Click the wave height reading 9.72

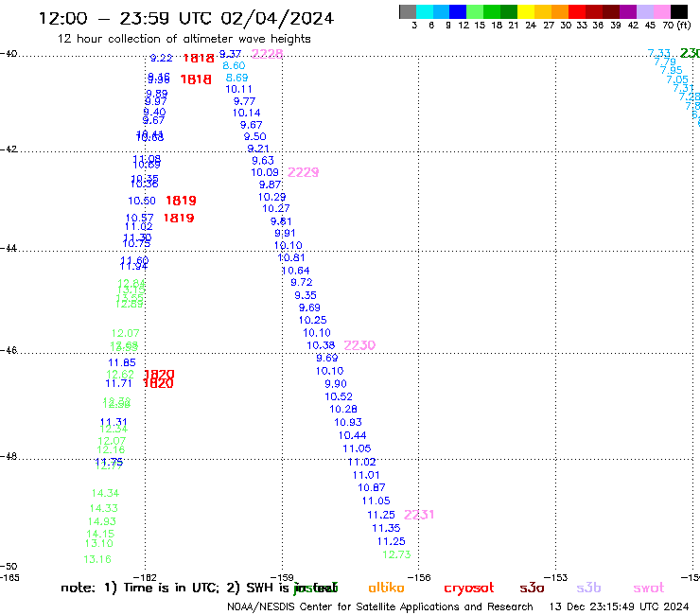click(302, 282)
